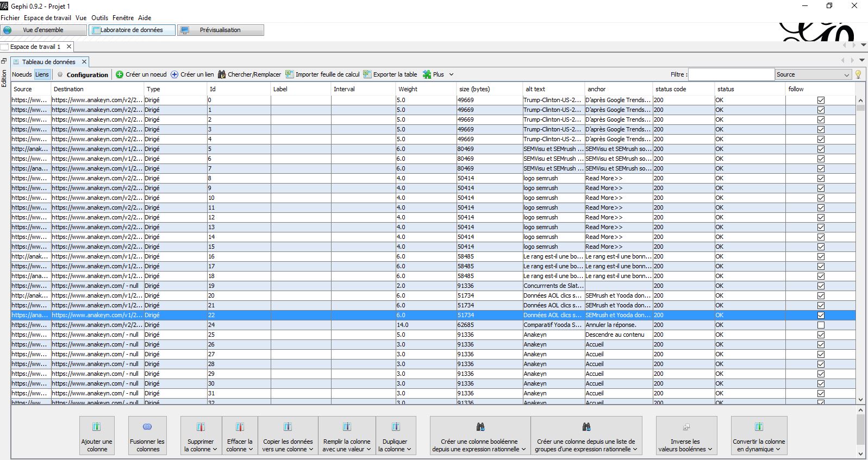
Task: Click the Tableau de données tab icon
Action: (16, 62)
